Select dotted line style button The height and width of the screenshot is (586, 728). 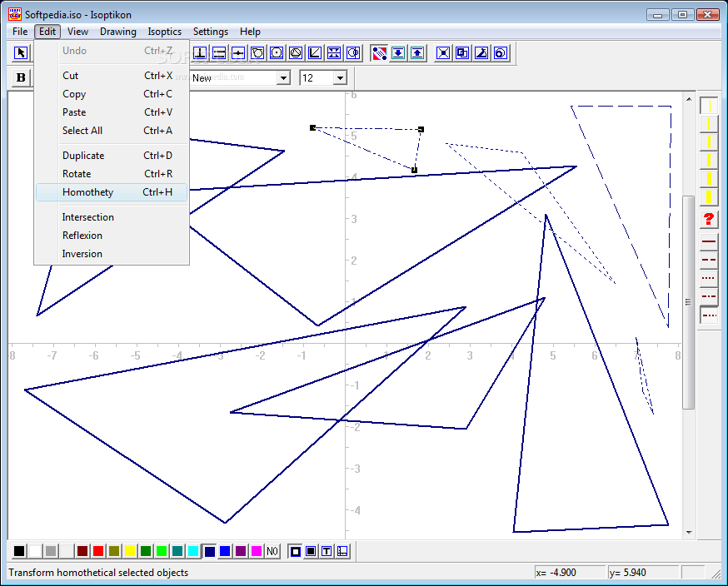point(709,278)
